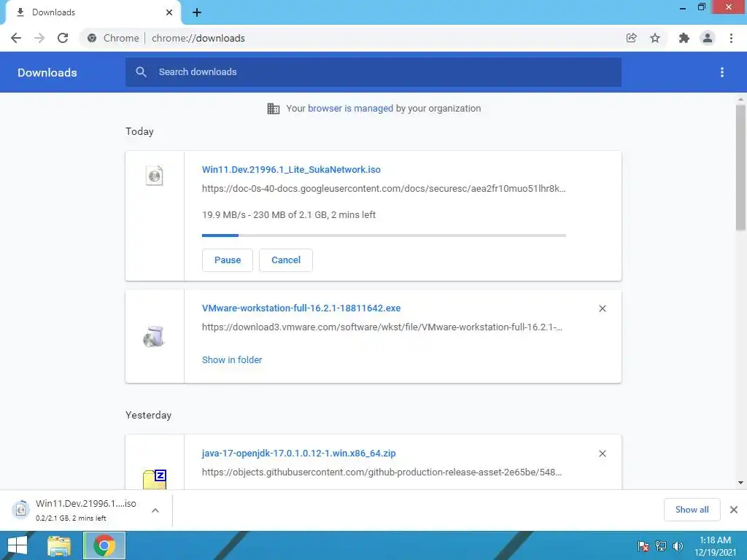Open File Explorer from the taskbar

[x=59, y=545]
